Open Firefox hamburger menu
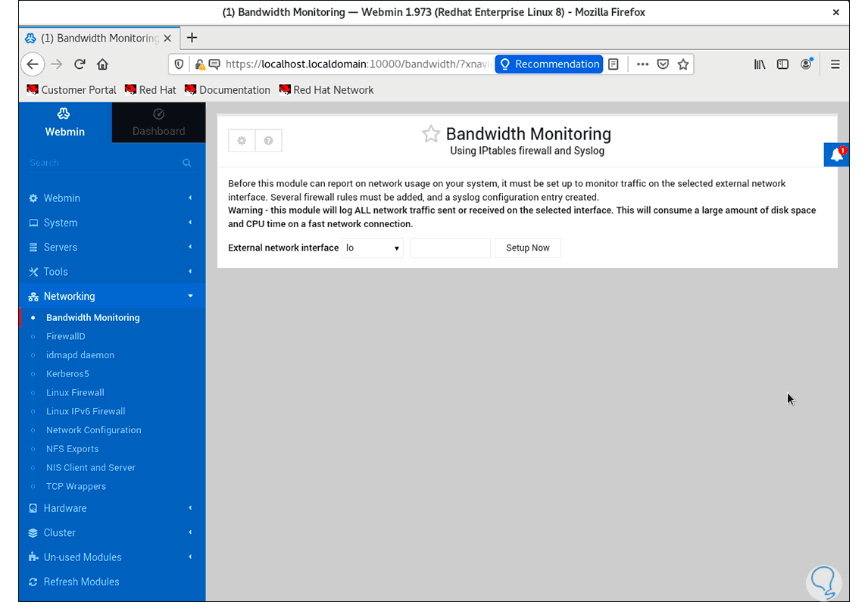The width and height of the screenshot is (868, 602). tap(835, 64)
